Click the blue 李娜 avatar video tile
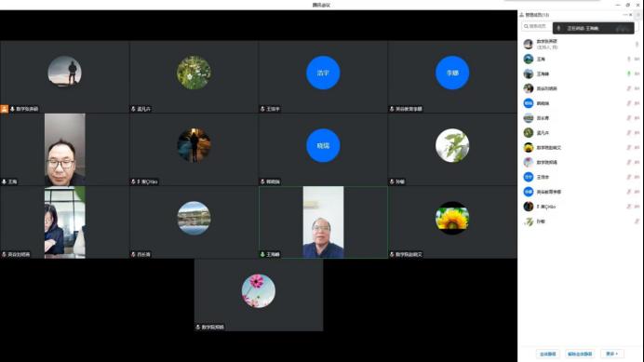 point(452,76)
